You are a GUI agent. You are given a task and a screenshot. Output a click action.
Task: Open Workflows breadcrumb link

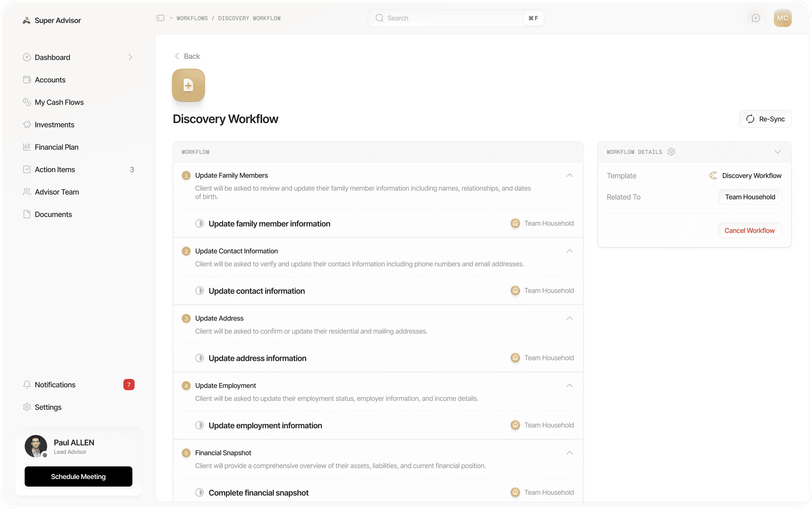[x=192, y=18]
